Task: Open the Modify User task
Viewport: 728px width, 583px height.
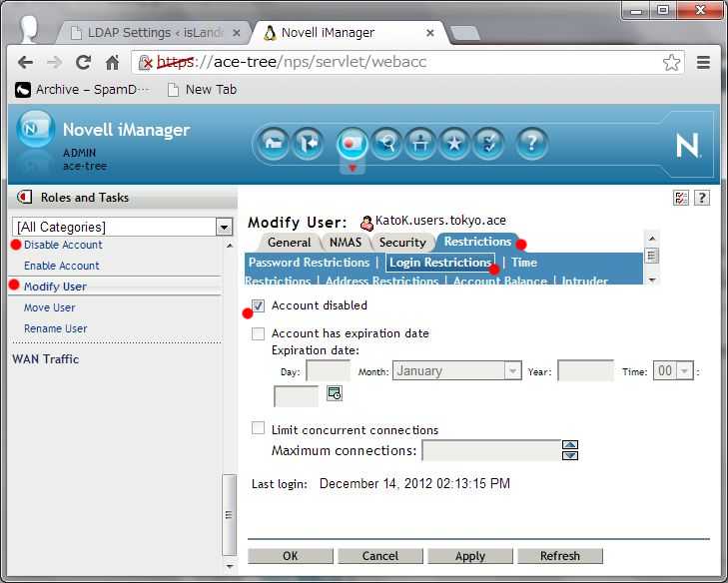Action: pyautogui.click(x=55, y=287)
